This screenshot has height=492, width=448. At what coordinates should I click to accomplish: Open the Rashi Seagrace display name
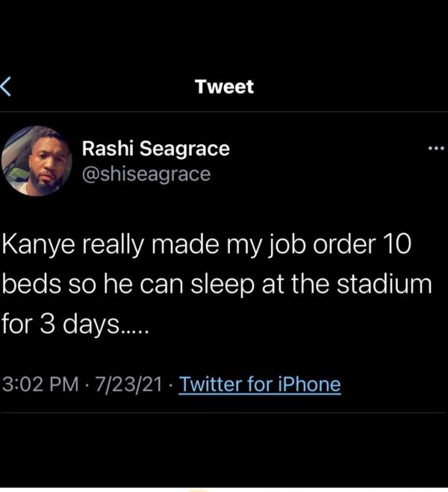tap(155, 149)
